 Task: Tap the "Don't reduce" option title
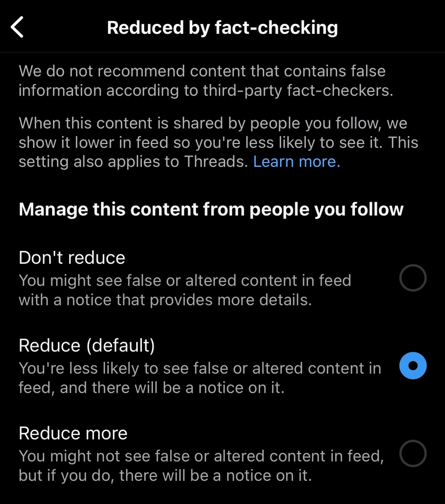click(x=72, y=257)
